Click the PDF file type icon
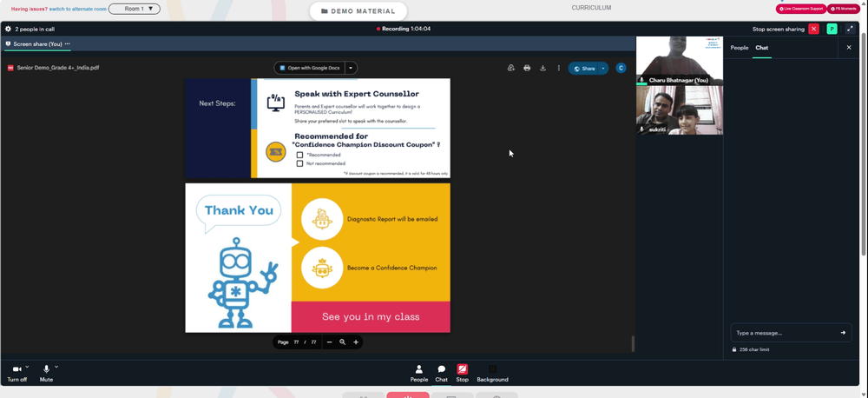This screenshot has width=868, height=398. point(10,68)
